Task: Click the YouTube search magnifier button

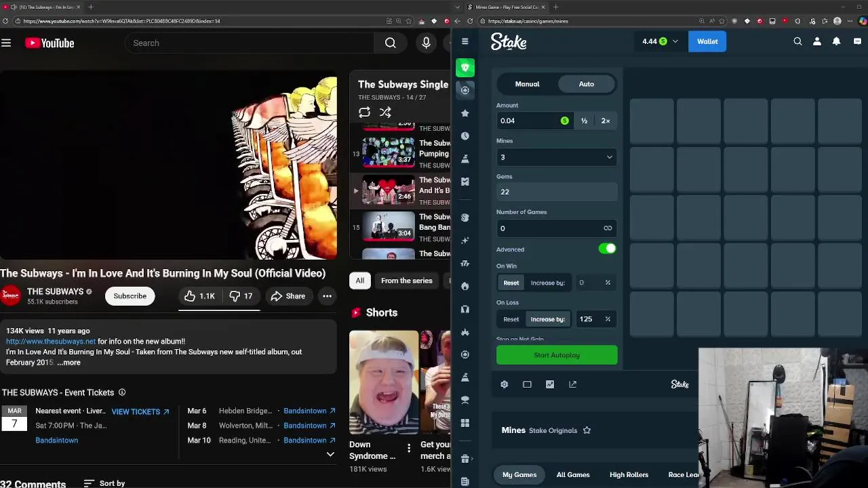Action: coord(391,43)
